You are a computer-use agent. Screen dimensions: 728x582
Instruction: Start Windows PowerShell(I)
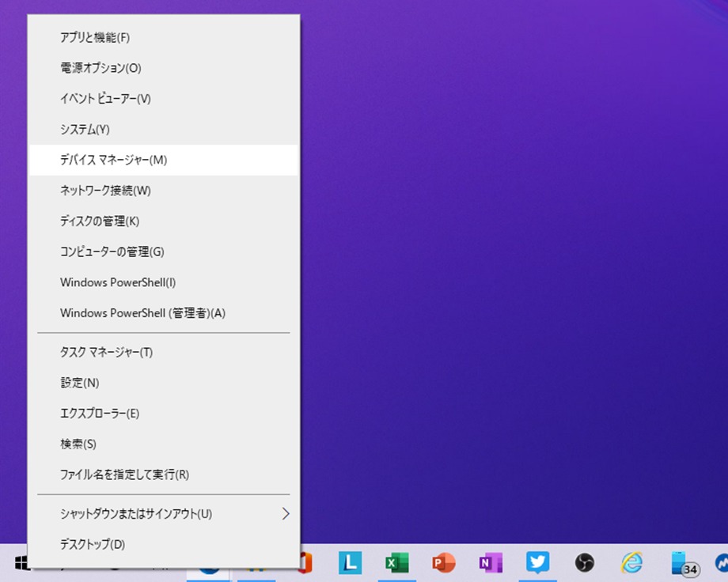pyautogui.click(x=164, y=282)
